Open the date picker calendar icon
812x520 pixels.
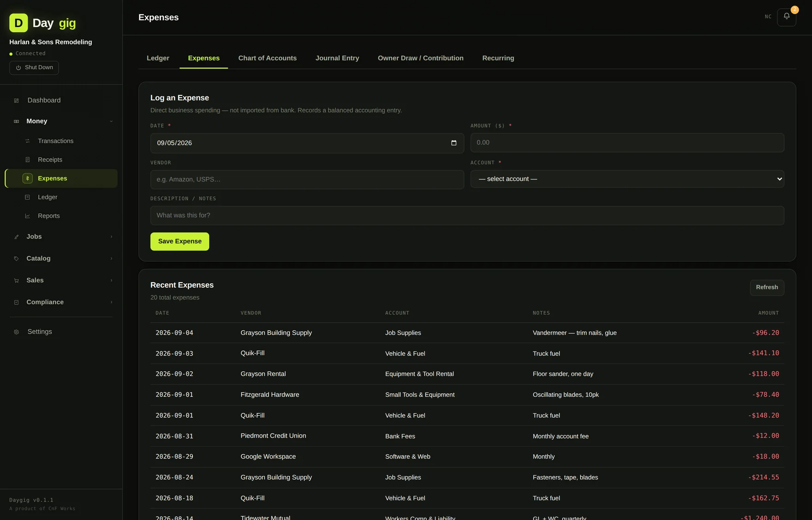click(x=454, y=143)
